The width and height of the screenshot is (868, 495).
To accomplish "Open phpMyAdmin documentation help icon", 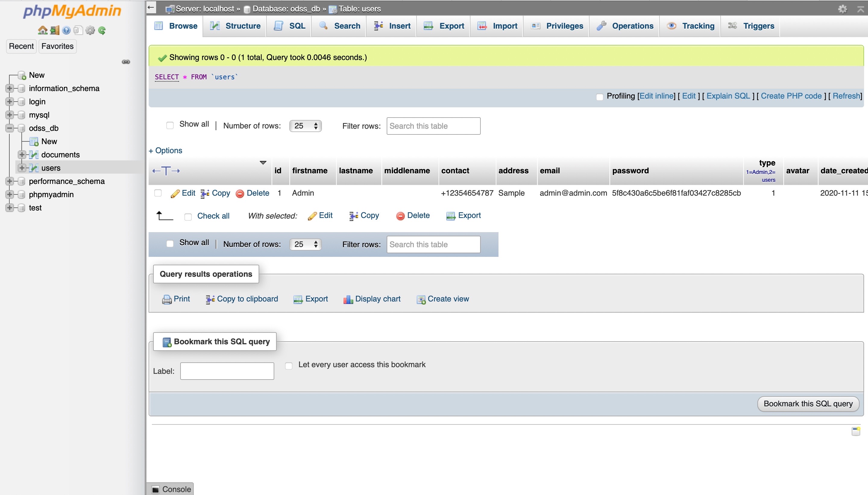I will pyautogui.click(x=66, y=30).
